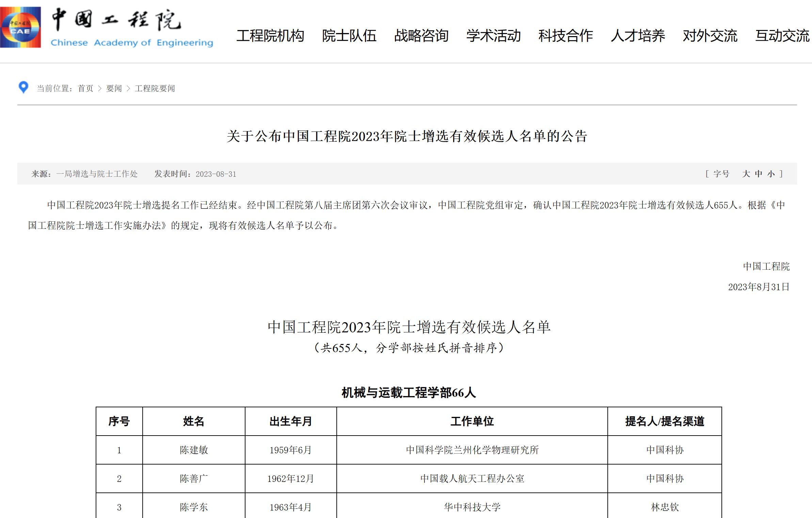This screenshot has height=518, width=812.
Task: Click 中国科协 in 陈建敏's row
Action: 665,450
